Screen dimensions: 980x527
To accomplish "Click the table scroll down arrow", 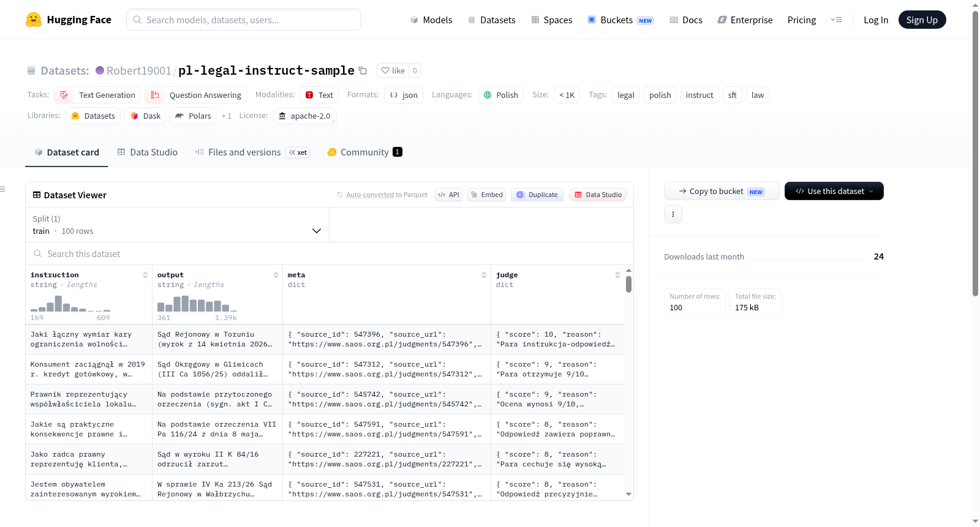I will point(628,494).
